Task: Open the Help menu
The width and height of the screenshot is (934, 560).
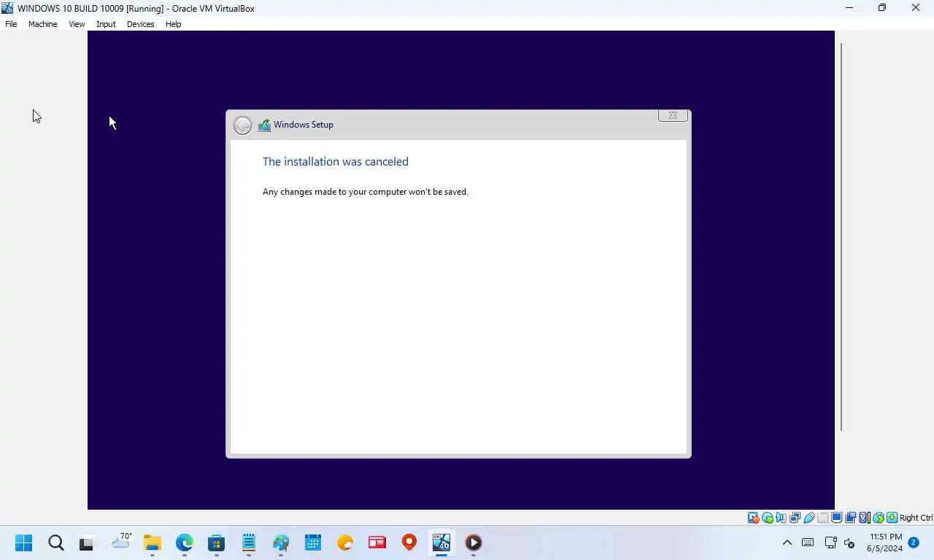Action: tap(173, 24)
